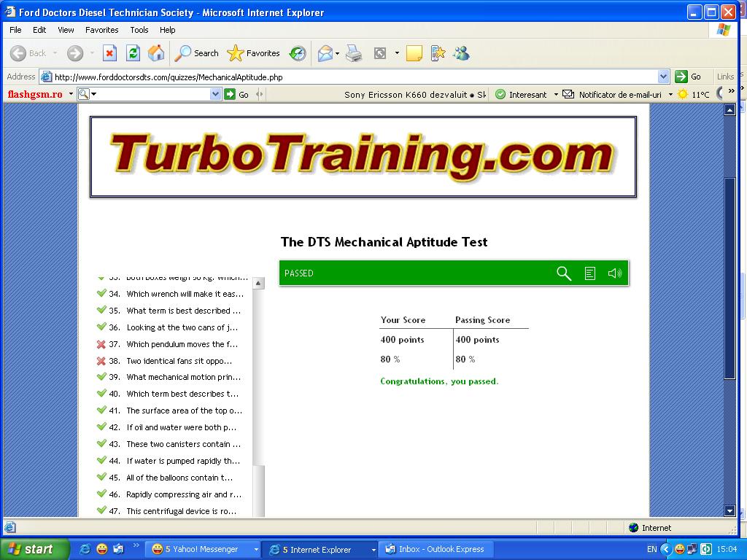
Task: Open the View menu
Action: tap(66, 30)
